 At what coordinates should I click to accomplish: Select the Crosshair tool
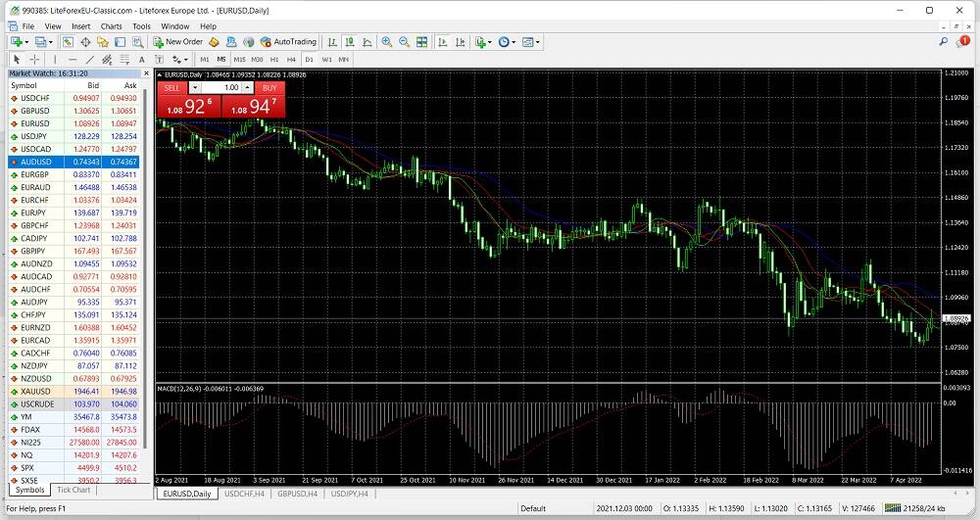coord(34,60)
